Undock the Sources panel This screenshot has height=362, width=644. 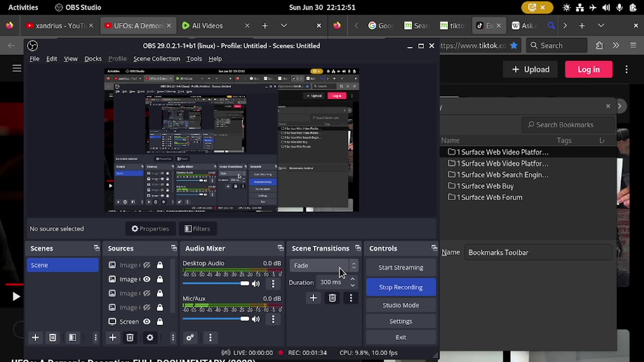point(174,248)
